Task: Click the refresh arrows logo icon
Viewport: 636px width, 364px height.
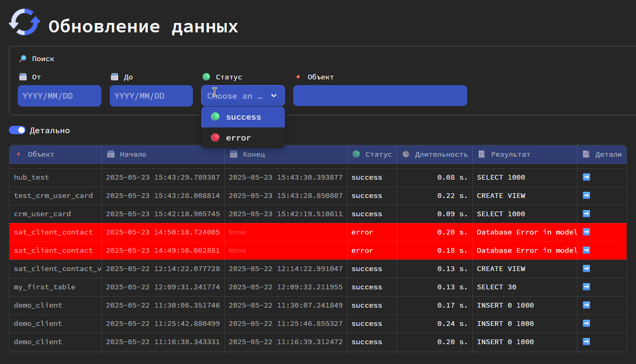Action: (x=25, y=22)
